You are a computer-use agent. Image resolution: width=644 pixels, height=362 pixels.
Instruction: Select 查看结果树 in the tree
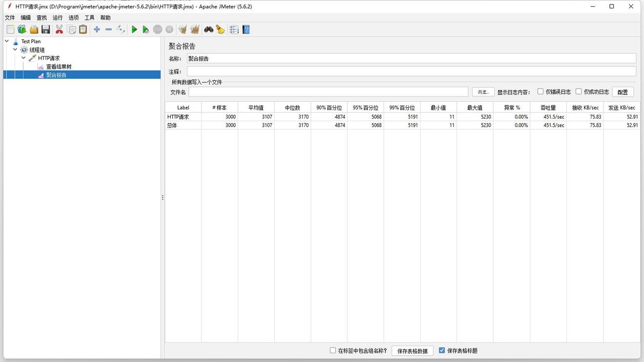(59, 67)
